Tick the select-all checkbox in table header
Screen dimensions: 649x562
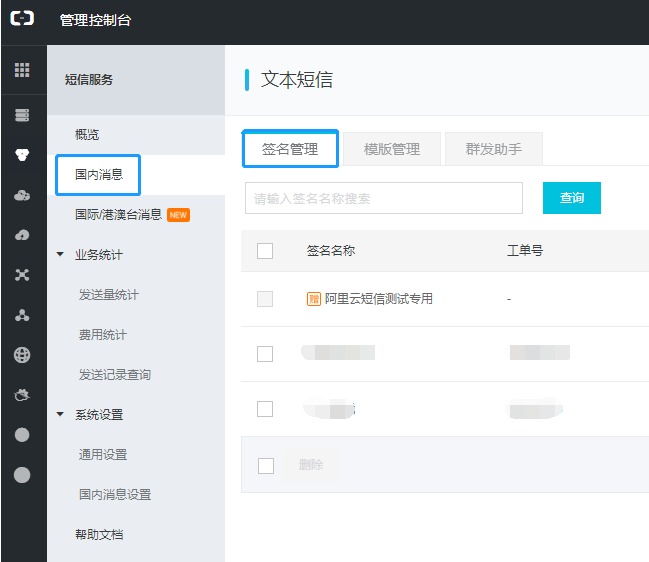265,251
